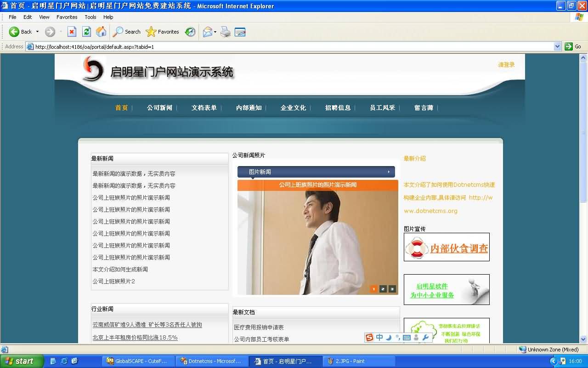Expand hidden tray icons arrow
Image resolution: width=588 pixels, height=368 pixels.
coord(554,361)
